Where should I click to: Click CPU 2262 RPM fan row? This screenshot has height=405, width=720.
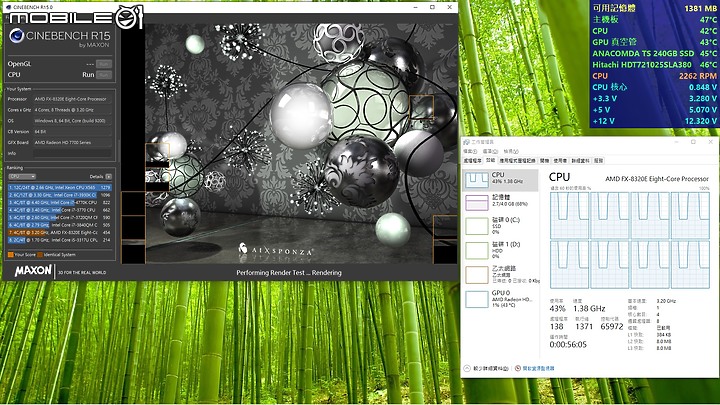[654, 76]
